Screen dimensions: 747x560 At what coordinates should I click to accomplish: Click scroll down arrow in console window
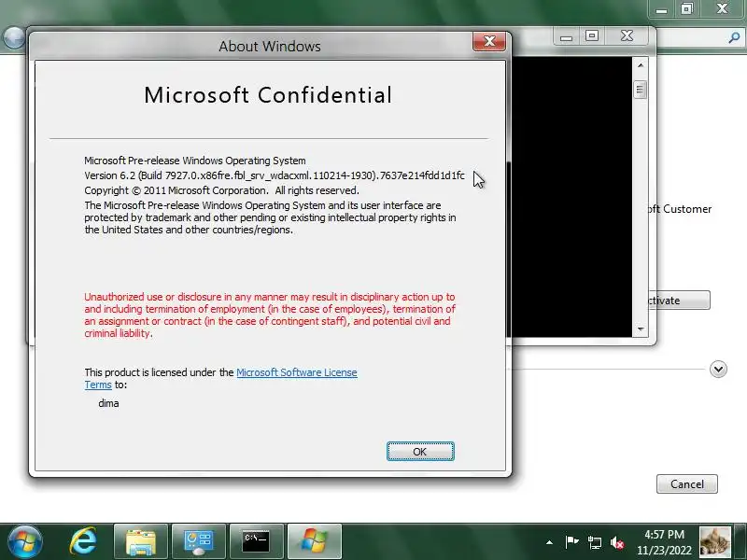(x=641, y=329)
